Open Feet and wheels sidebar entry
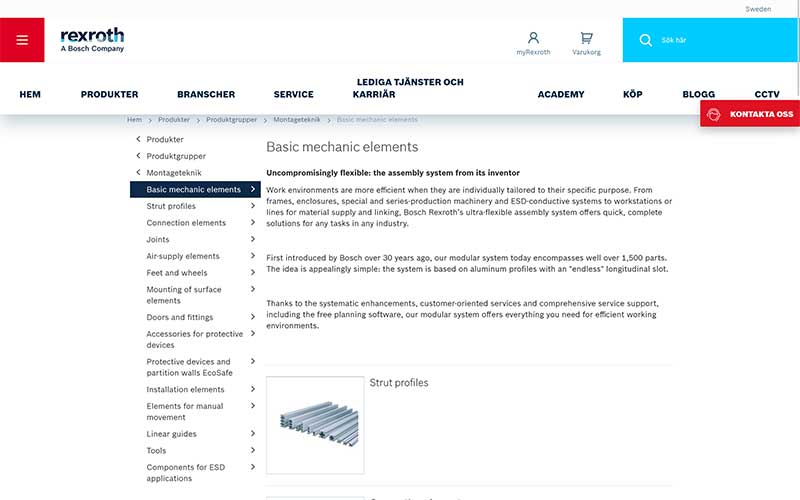800x500 pixels. [177, 273]
